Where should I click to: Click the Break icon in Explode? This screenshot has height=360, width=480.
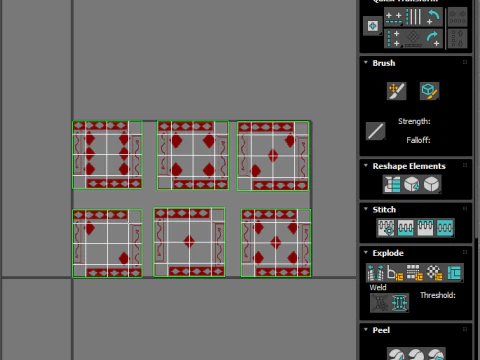point(375,273)
